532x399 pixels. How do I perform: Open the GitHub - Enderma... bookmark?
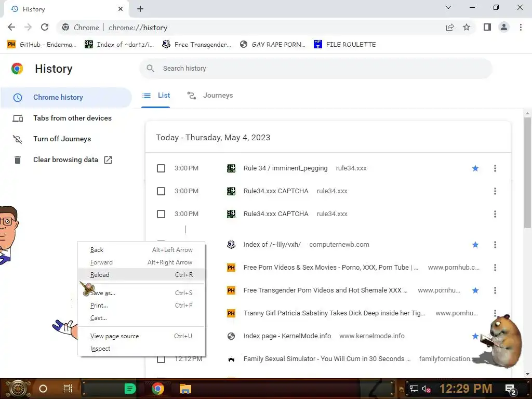click(x=42, y=45)
